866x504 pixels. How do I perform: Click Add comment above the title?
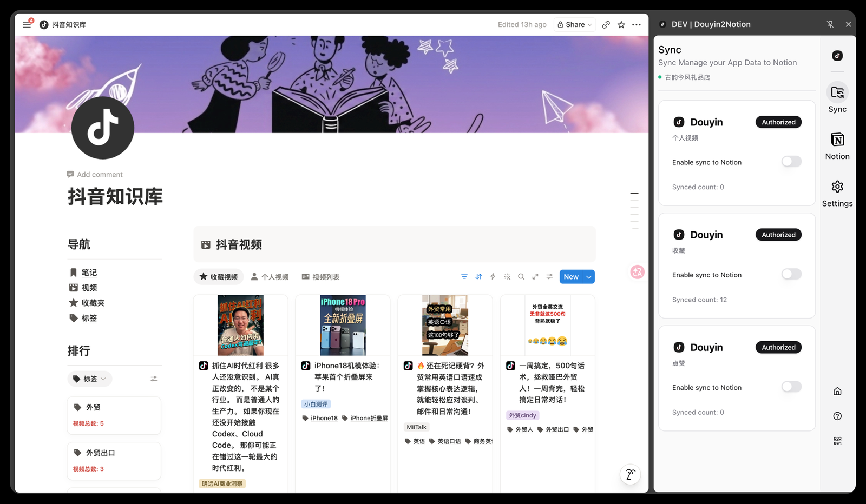click(95, 175)
